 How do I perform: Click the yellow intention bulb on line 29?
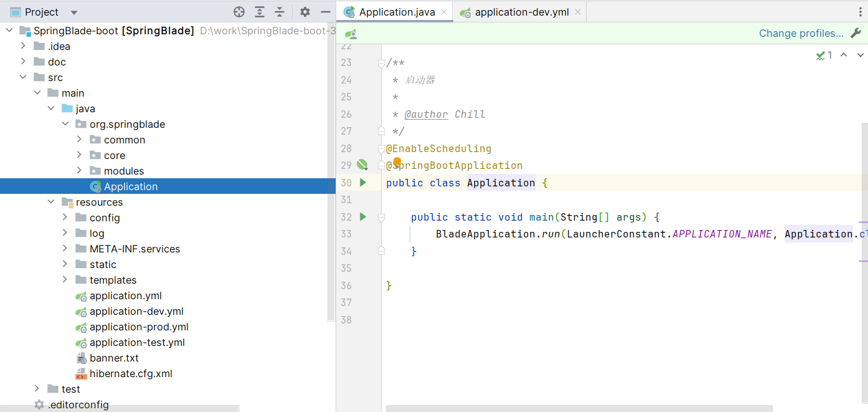(397, 162)
